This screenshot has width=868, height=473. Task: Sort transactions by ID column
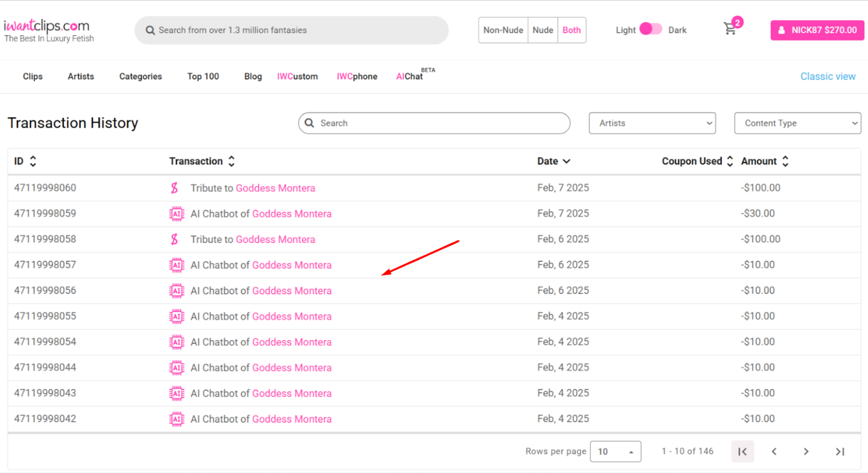[25, 161]
